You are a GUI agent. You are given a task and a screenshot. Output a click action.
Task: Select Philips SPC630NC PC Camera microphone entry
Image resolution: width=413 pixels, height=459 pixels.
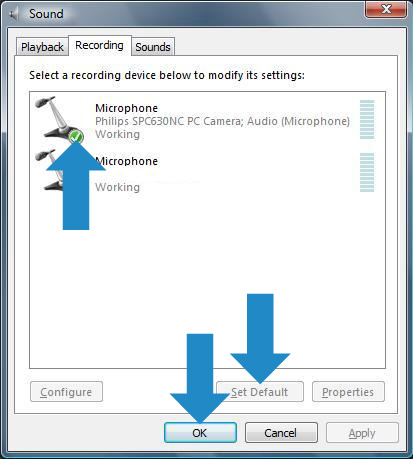[x=207, y=119]
